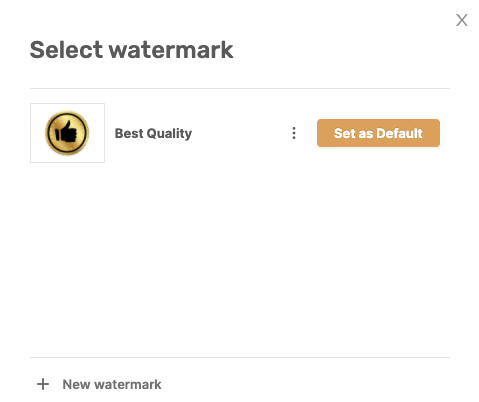
Task: Dismiss the watermark picker using the close icon
Action: pos(462,20)
